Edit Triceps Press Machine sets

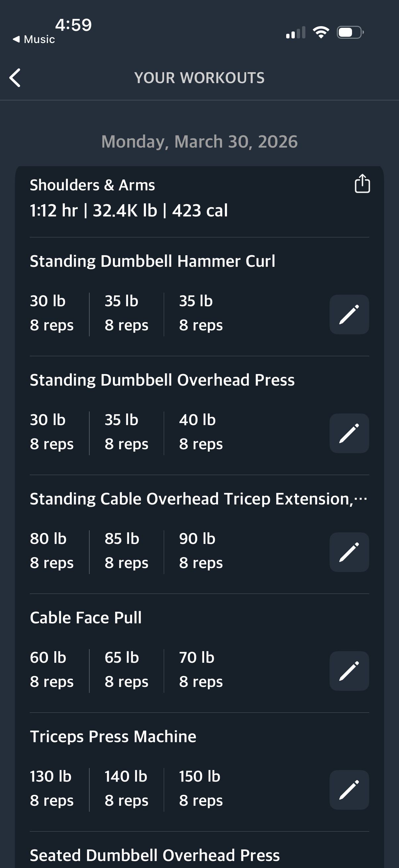pos(349,790)
